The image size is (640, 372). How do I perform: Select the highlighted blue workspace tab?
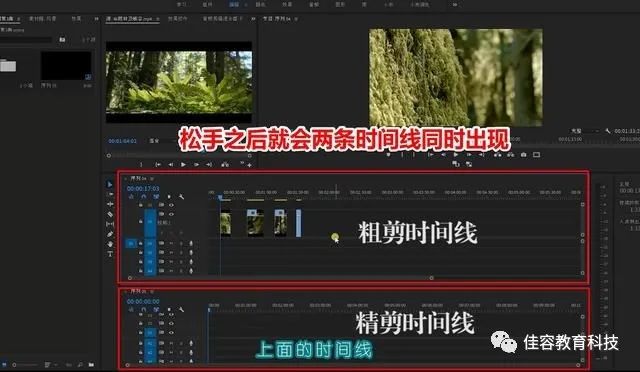point(234,4)
